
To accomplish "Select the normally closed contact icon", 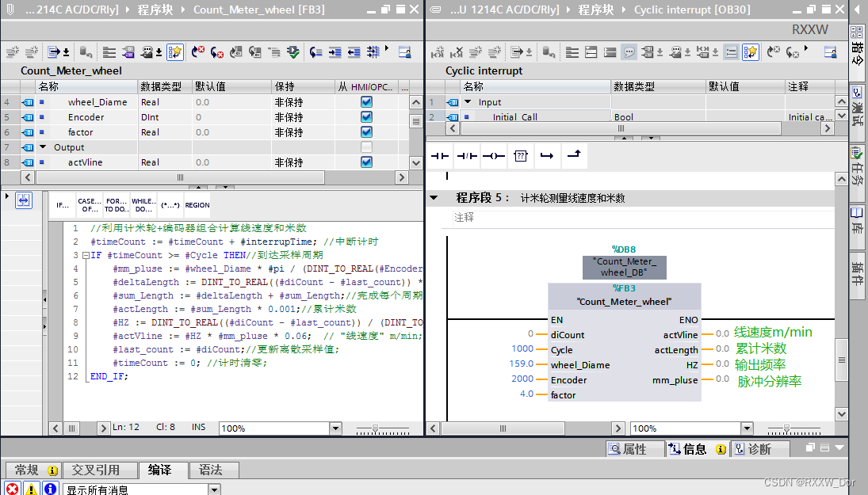I will (x=466, y=156).
